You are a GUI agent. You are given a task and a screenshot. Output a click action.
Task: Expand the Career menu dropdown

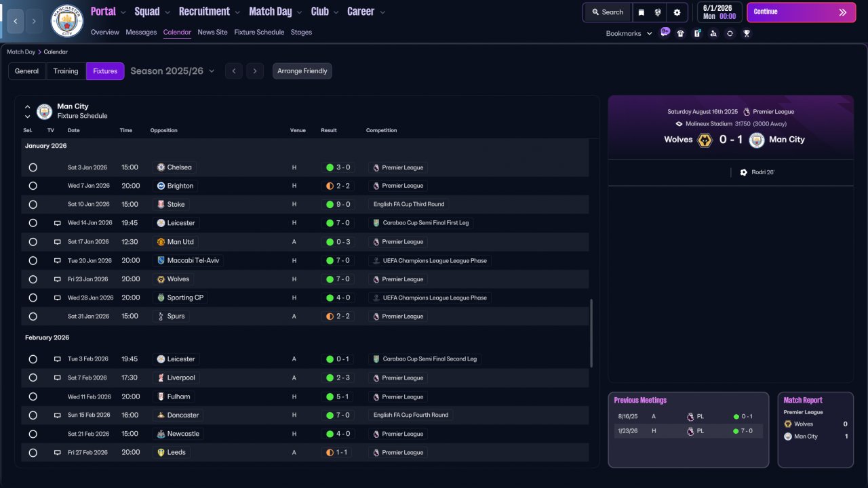pos(382,12)
